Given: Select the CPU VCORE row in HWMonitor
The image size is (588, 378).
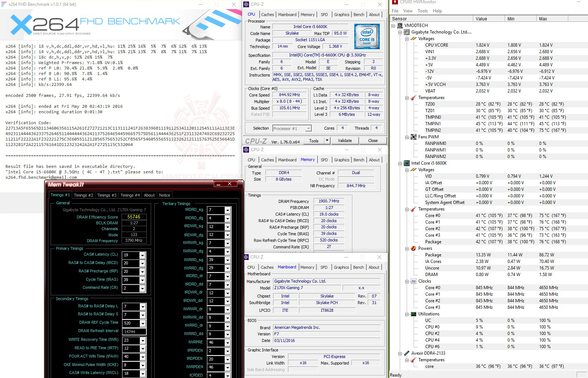Looking at the screenshot, I should point(489,45).
